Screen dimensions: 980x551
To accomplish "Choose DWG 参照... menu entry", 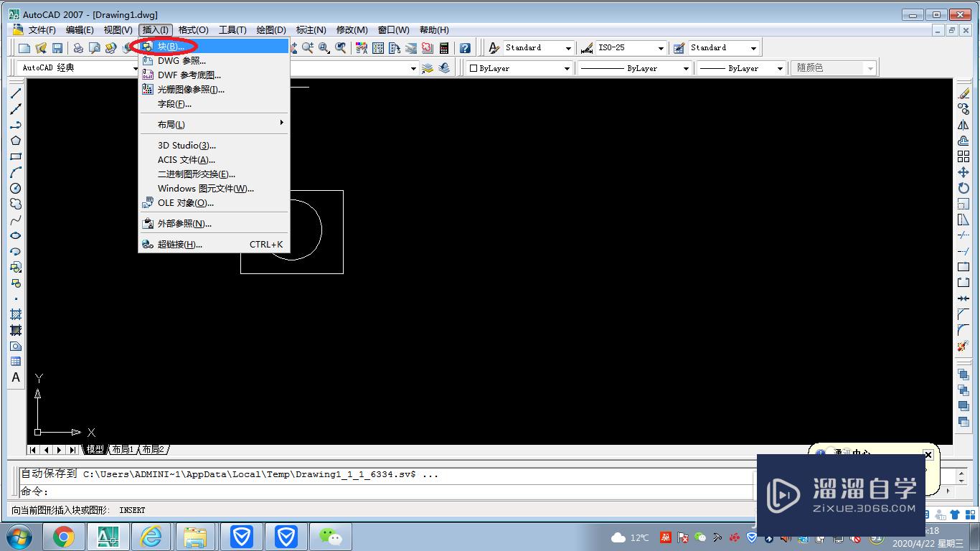I will coord(214,60).
